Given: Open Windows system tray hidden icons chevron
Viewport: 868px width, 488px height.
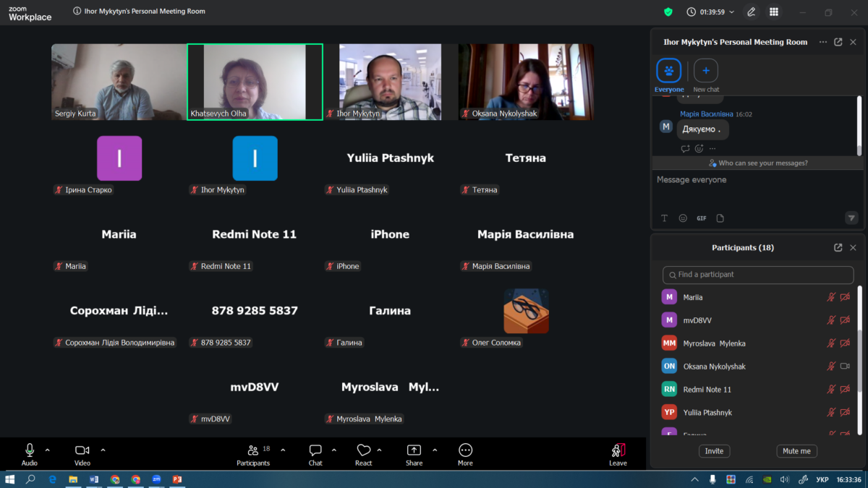Looking at the screenshot, I should pos(695,479).
